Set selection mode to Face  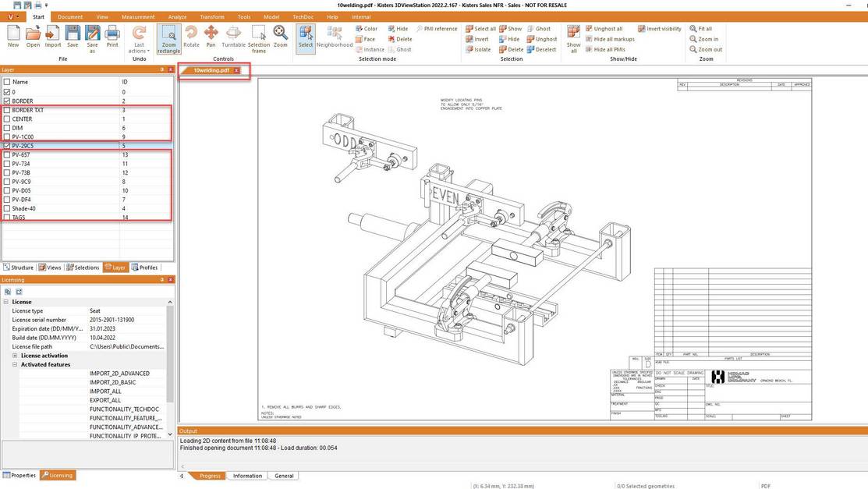(365, 39)
